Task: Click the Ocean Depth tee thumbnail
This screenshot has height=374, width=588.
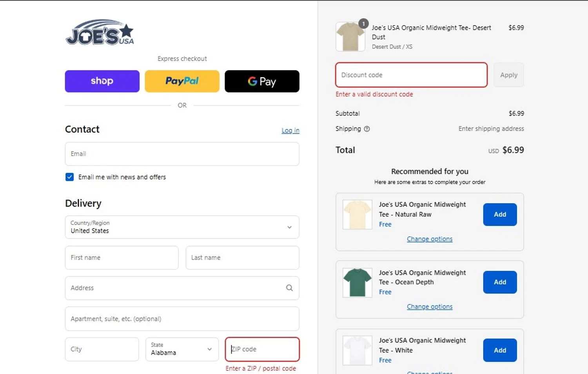Action: tap(357, 283)
